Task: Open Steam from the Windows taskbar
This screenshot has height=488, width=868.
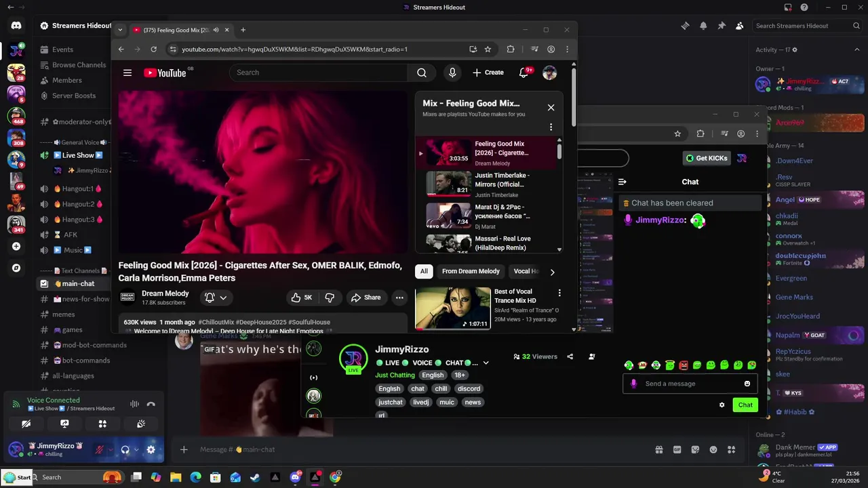Action: (x=255, y=477)
